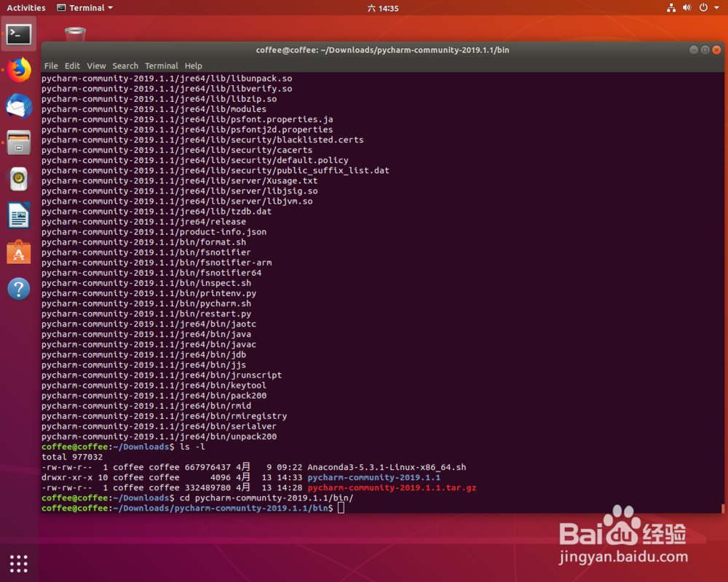The image size is (728, 582).
Task: Click the bin/inspect.sh line
Action: [146, 283]
